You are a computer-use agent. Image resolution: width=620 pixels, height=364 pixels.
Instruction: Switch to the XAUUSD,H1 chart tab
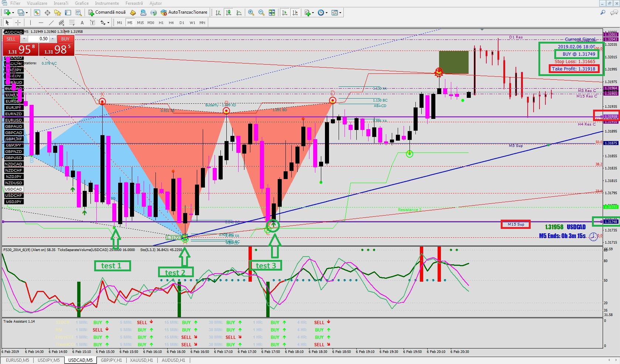(141, 360)
